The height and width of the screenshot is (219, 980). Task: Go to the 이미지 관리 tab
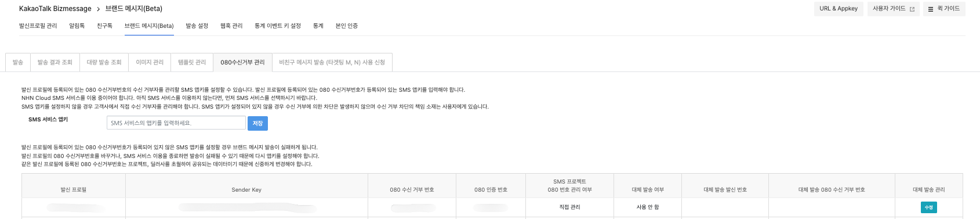150,62
